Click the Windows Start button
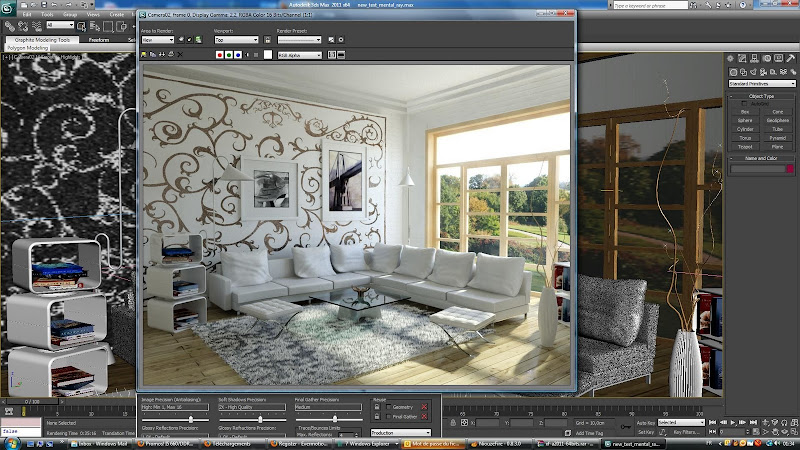 [x=10, y=443]
